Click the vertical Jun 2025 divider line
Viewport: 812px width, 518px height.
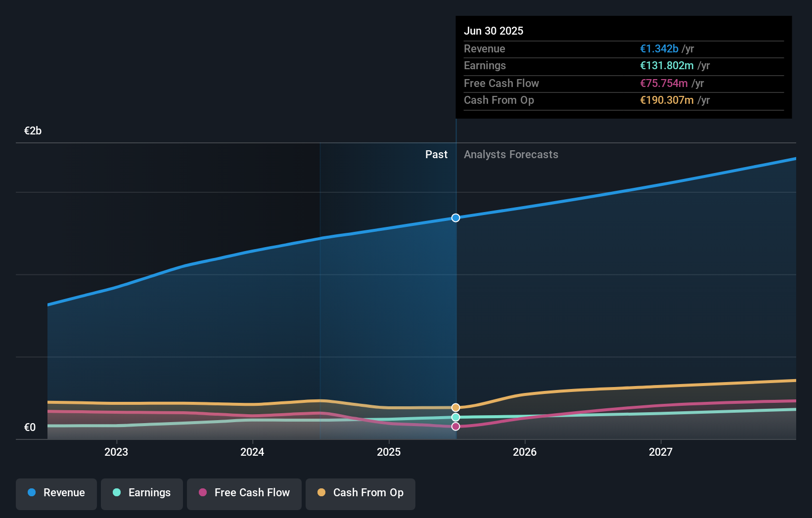coord(455,297)
